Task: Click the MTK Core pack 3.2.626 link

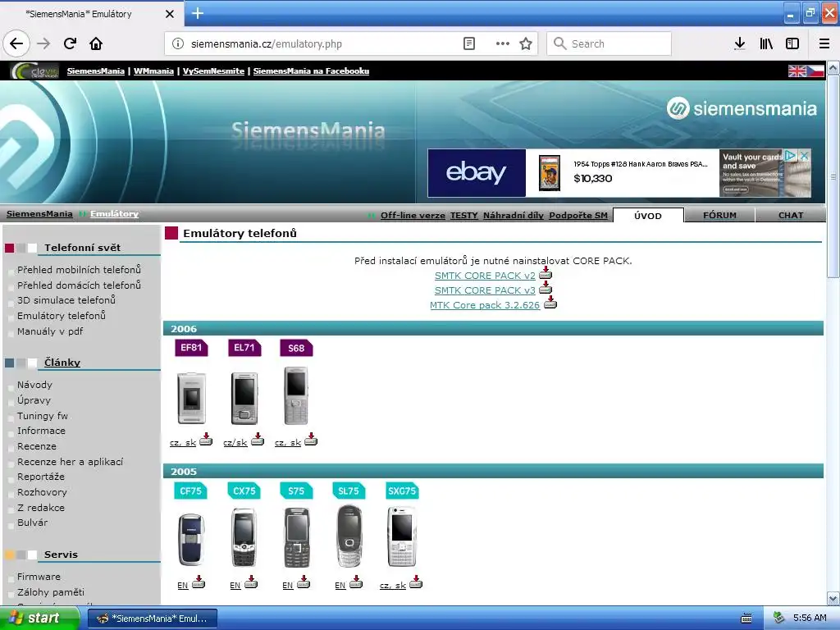Action: click(x=485, y=305)
